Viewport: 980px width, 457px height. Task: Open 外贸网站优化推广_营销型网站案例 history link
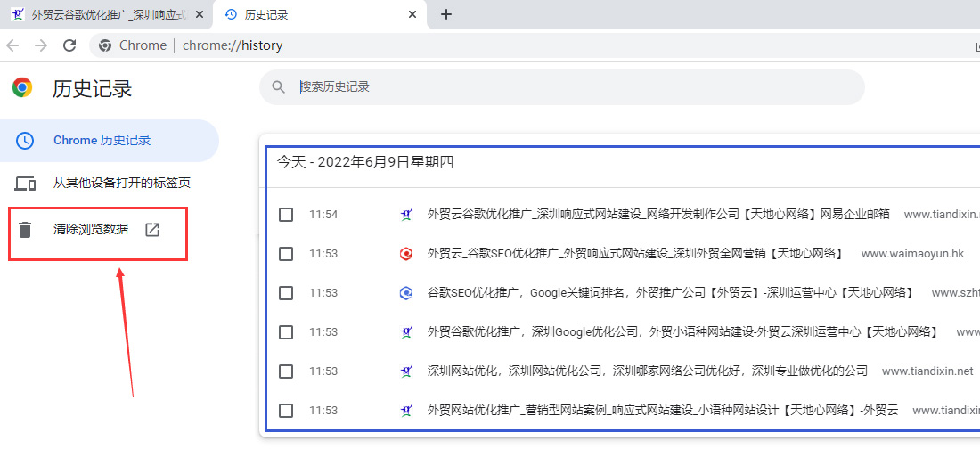click(662, 411)
